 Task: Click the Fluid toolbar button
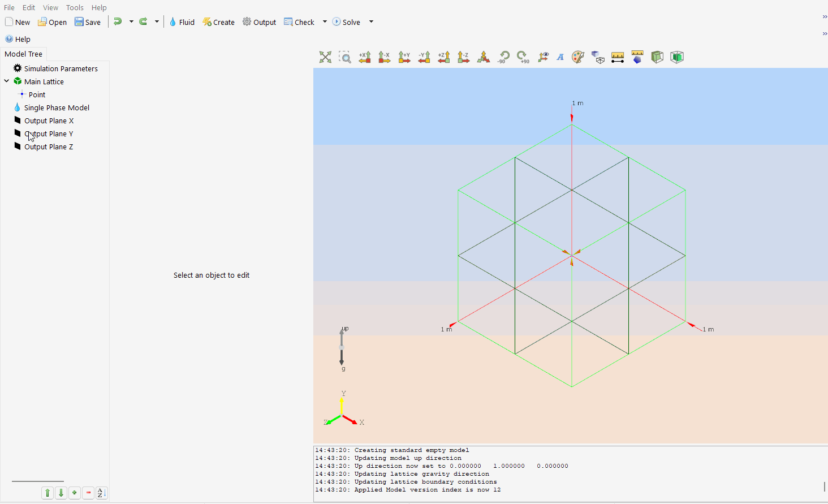tap(182, 22)
